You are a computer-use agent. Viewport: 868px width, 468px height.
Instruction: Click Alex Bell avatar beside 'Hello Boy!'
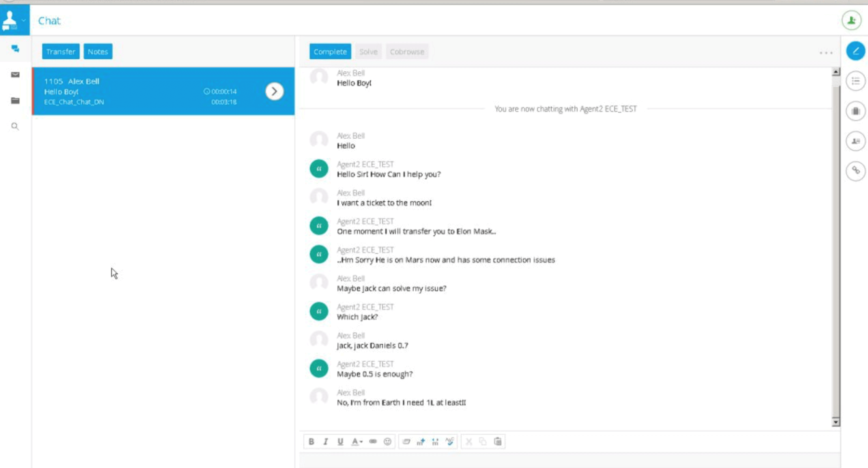[x=319, y=77]
